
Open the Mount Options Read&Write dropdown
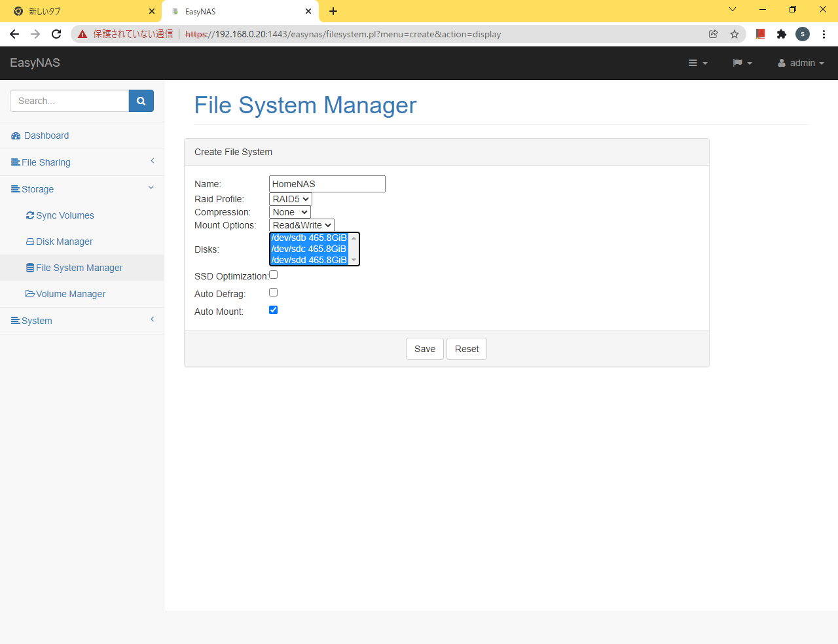(x=302, y=225)
